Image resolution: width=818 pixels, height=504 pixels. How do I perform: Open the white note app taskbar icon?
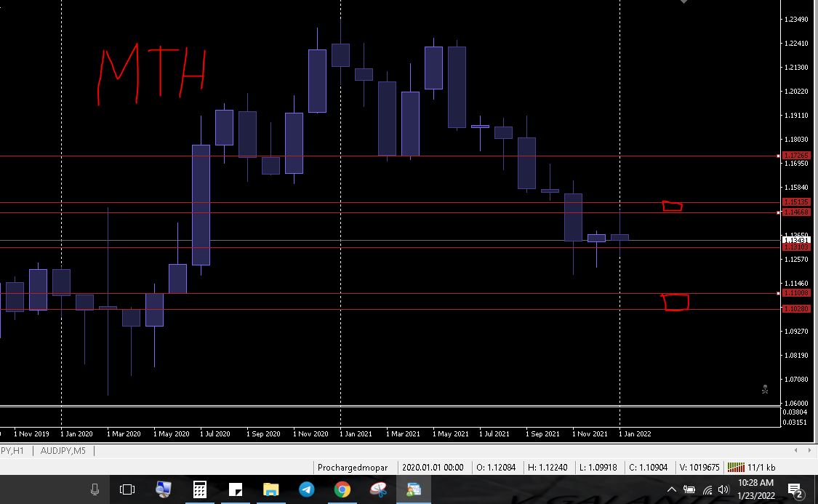click(x=236, y=489)
